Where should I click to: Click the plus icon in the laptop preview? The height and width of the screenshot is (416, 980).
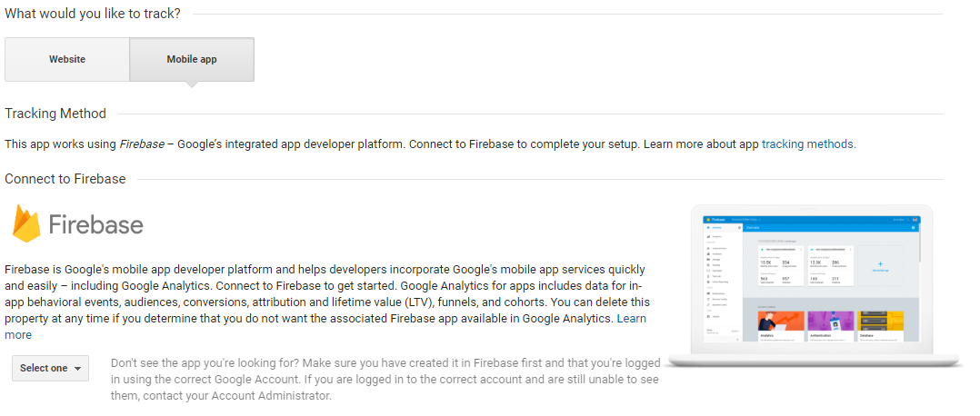tap(880, 262)
